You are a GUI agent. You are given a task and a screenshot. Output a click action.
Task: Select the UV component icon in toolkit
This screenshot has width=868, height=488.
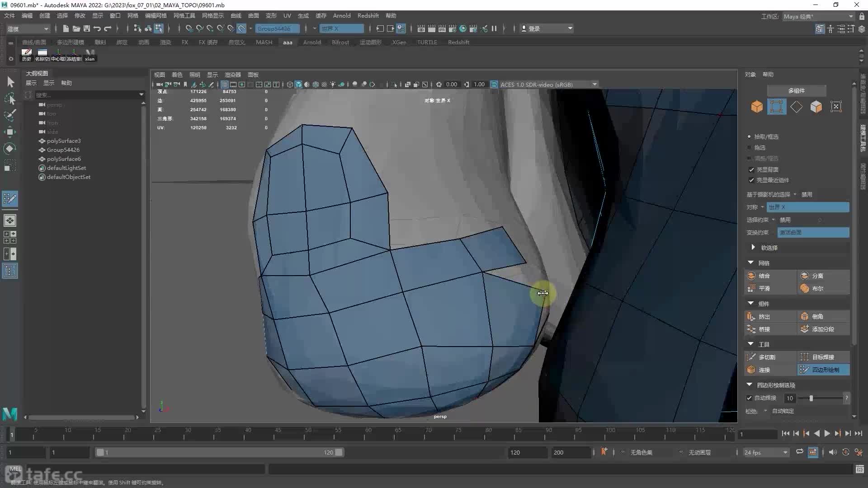click(x=836, y=107)
